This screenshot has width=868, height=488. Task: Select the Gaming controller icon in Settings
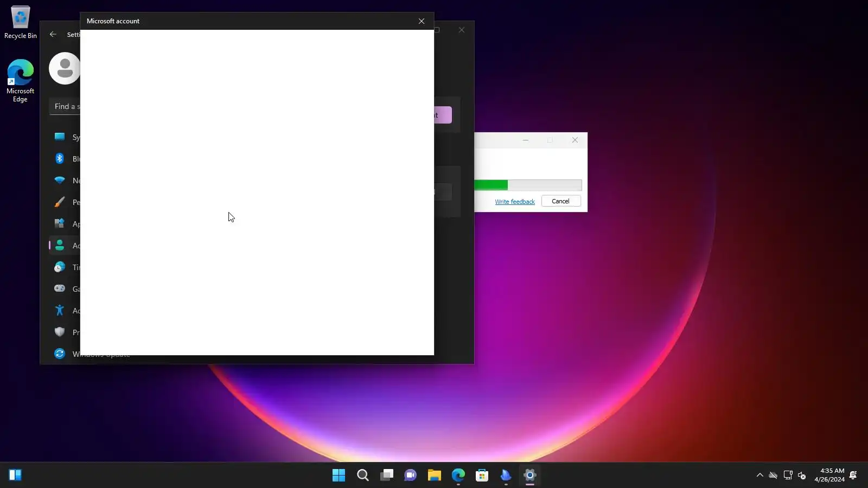coord(60,289)
